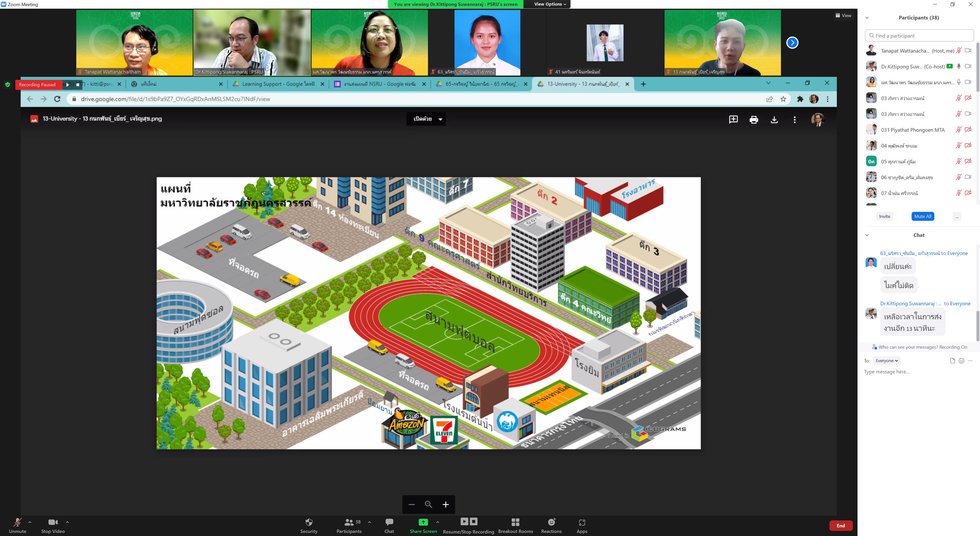Click the browser forward arrow

44,99
